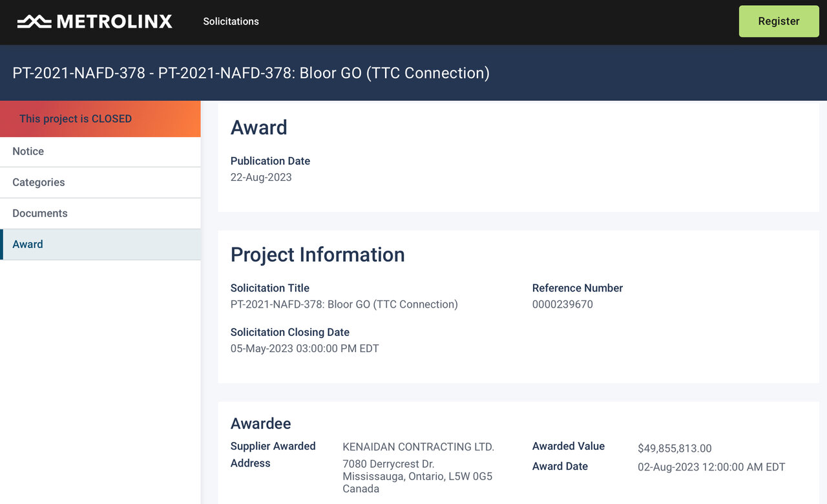Click the page title PT-2021-NAFD-378 header

coord(251,73)
